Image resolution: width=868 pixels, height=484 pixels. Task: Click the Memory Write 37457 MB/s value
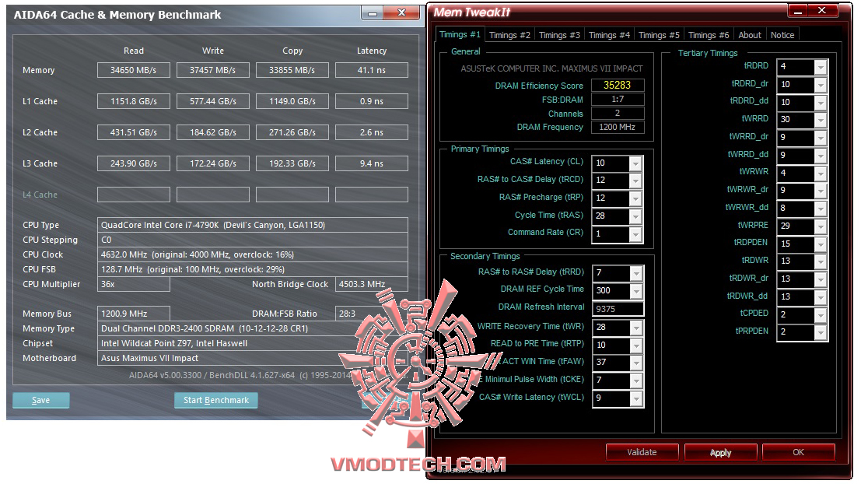pos(213,70)
